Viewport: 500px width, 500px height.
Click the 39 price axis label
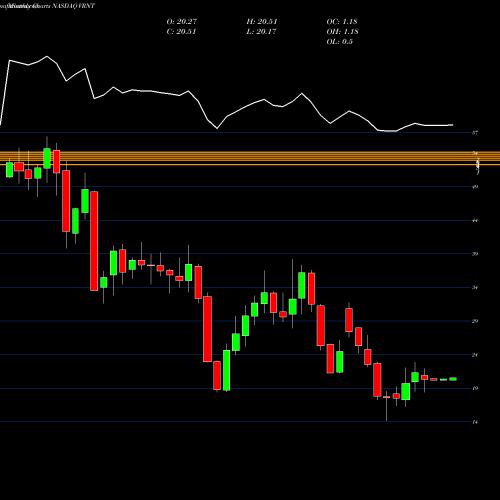tap(475, 254)
